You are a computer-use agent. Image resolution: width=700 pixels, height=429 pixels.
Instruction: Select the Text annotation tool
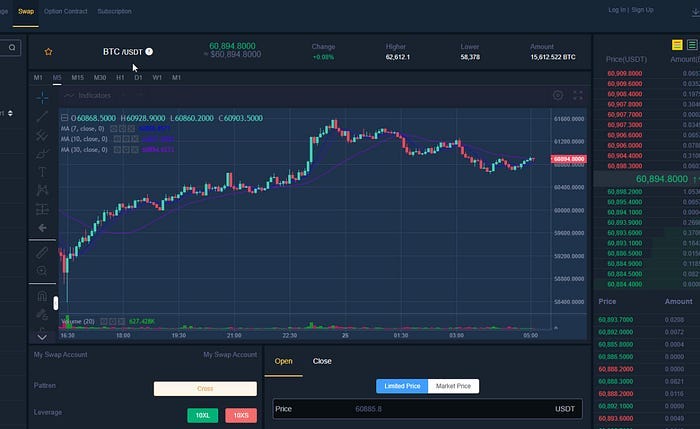pos(42,172)
